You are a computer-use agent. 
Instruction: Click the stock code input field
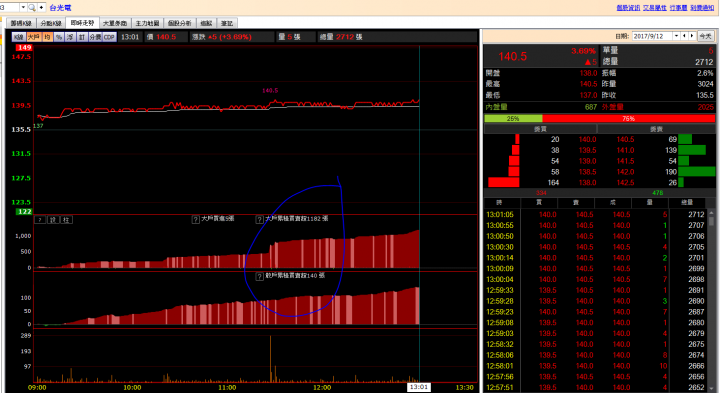coord(10,7)
